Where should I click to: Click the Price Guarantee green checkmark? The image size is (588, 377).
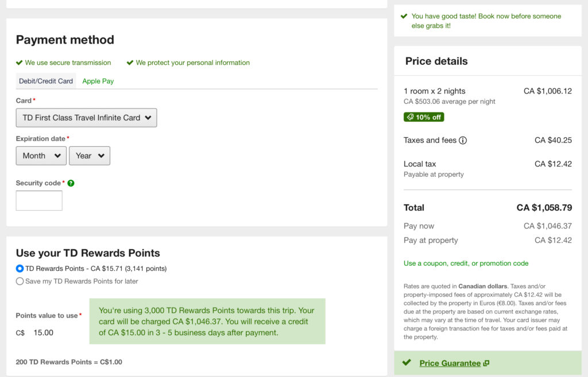click(407, 363)
